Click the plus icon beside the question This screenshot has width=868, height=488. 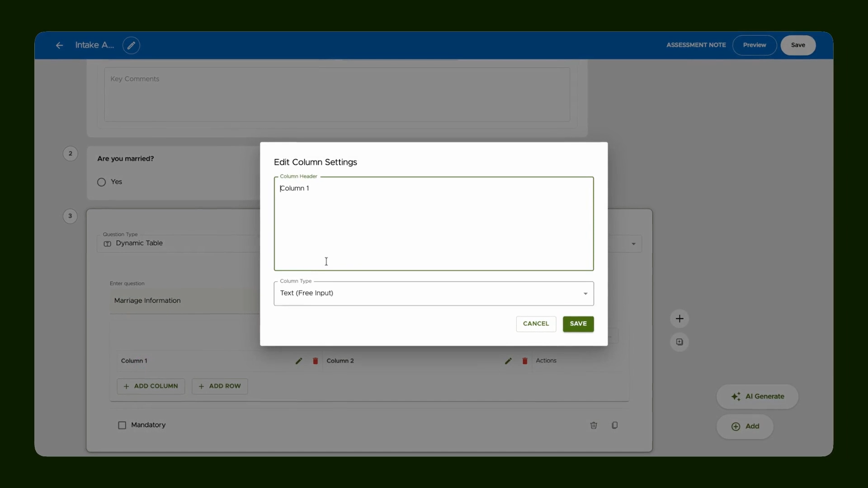(x=679, y=319)
